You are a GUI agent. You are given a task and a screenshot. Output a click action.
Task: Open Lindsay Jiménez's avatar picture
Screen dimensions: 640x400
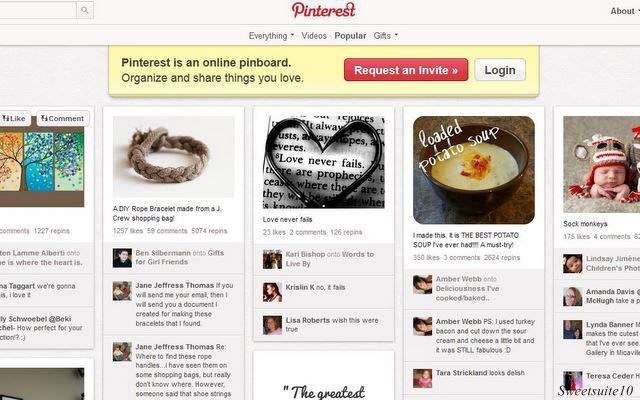coord(573,264)
